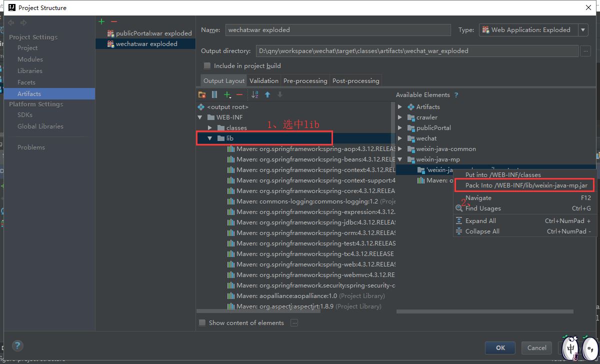Click the green plus to add an artifact

pyautogui.click(x=101, y=21)
